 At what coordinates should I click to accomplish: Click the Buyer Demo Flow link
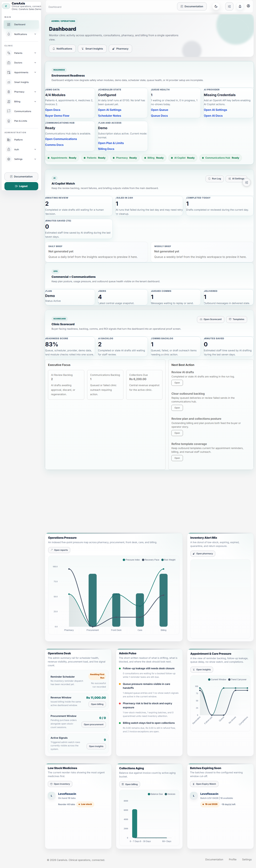[57, 116]
